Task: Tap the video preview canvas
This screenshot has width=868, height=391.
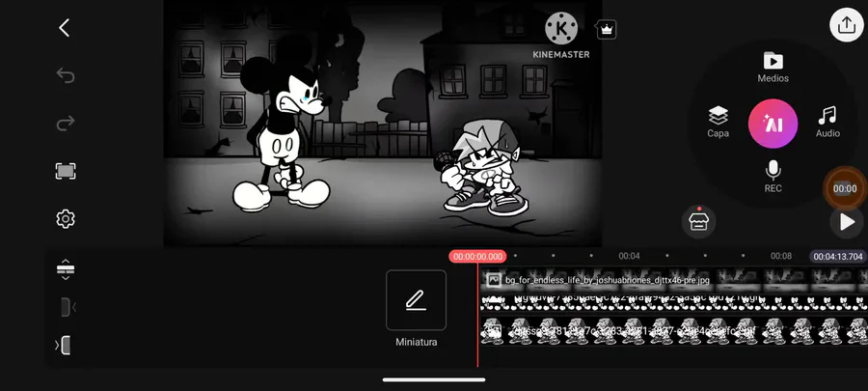Action: [x=383, y=123]
